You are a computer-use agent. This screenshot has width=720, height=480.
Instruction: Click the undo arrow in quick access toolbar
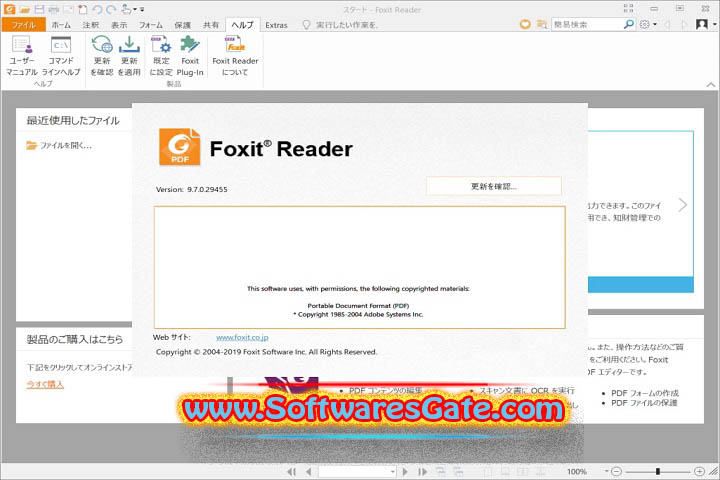pos(97,9)
